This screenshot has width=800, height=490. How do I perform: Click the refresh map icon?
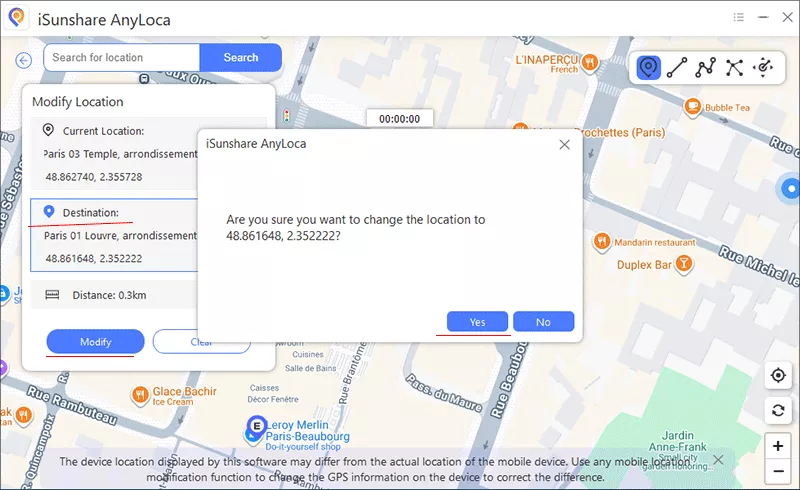coord(778,410)
